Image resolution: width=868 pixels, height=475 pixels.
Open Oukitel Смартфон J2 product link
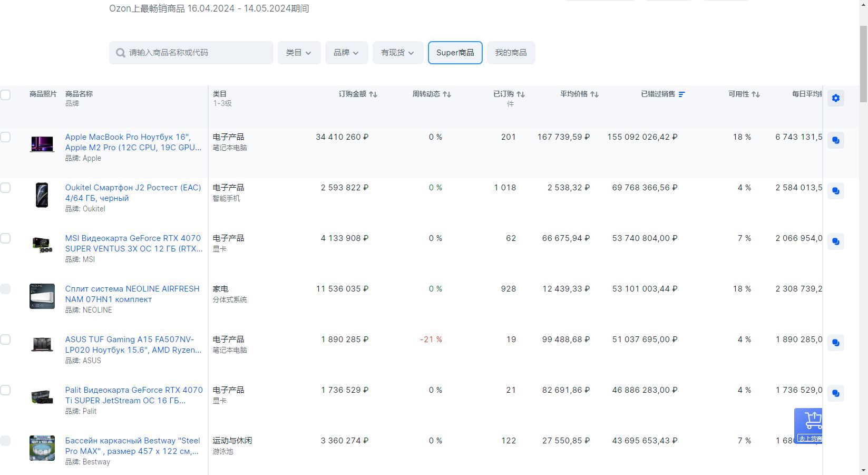click(133, 193)
